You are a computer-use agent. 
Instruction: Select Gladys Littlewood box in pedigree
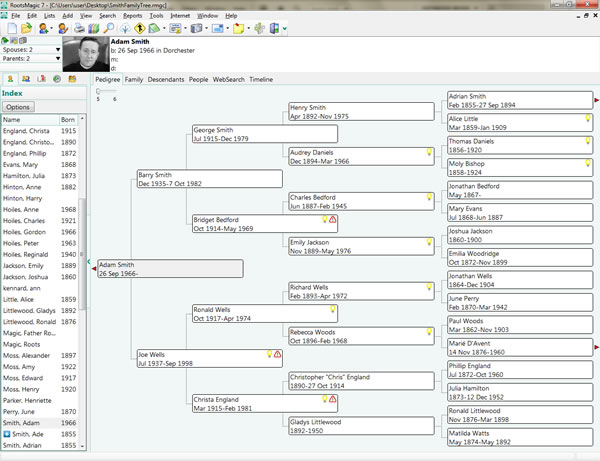point(361,426)
